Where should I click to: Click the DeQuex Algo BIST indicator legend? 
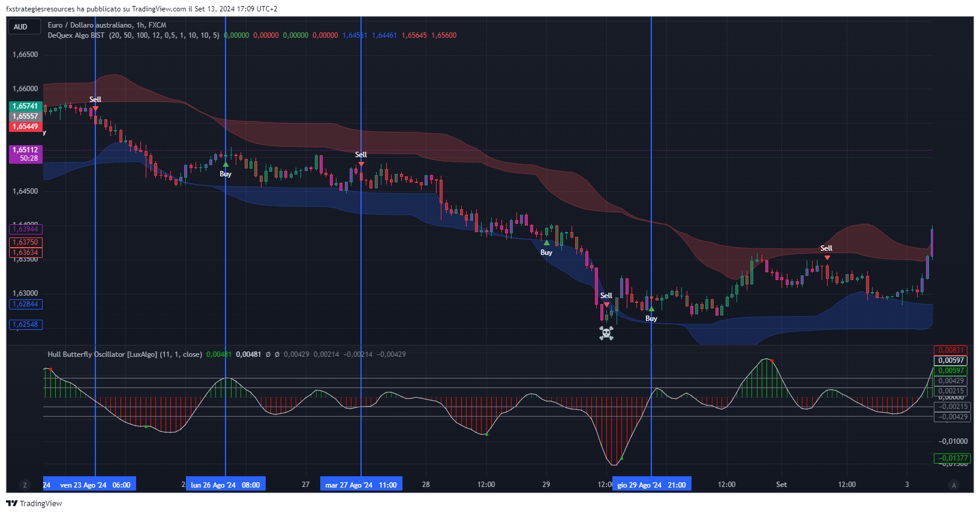(76, 35)
